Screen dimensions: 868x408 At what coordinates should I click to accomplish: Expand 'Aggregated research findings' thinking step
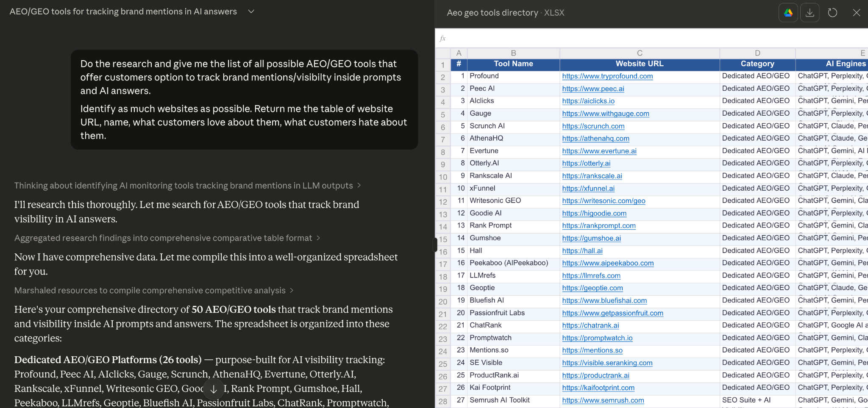click(x=167, y=238)
